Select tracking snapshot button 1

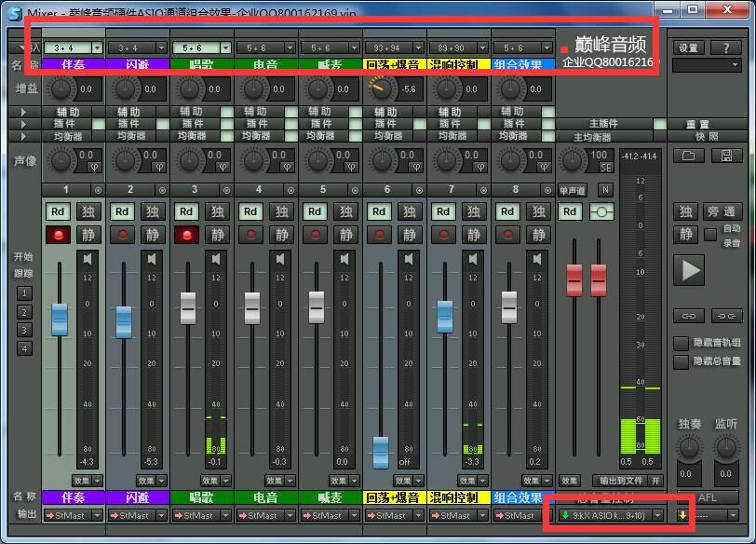[x=24, y=293]
